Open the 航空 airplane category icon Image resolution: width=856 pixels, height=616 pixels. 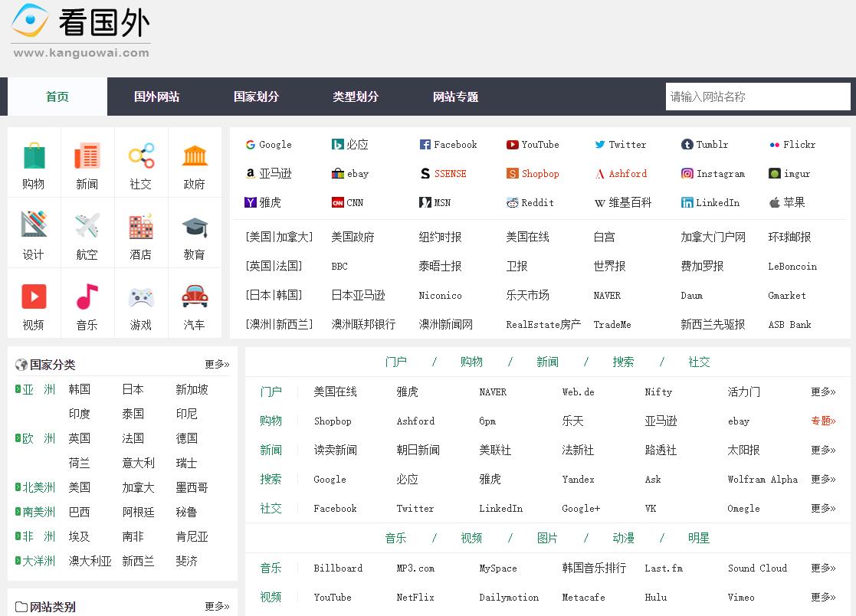coord(87,225)
